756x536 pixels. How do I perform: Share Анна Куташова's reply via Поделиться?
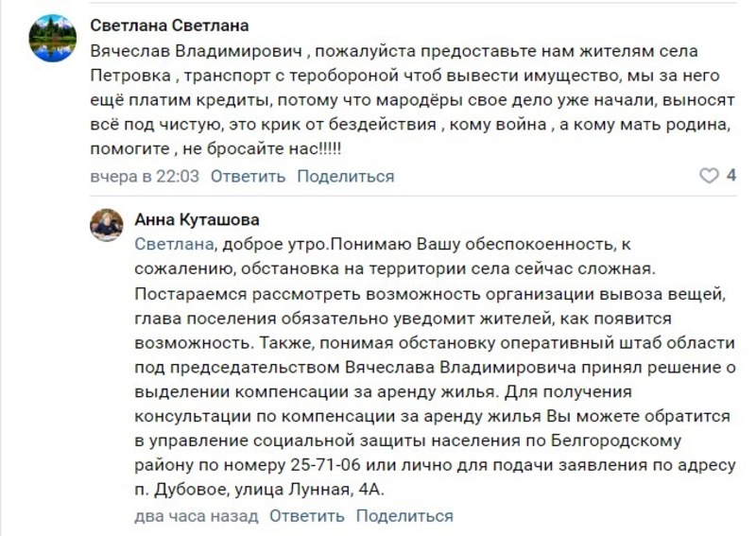click(x=404, y=516)
